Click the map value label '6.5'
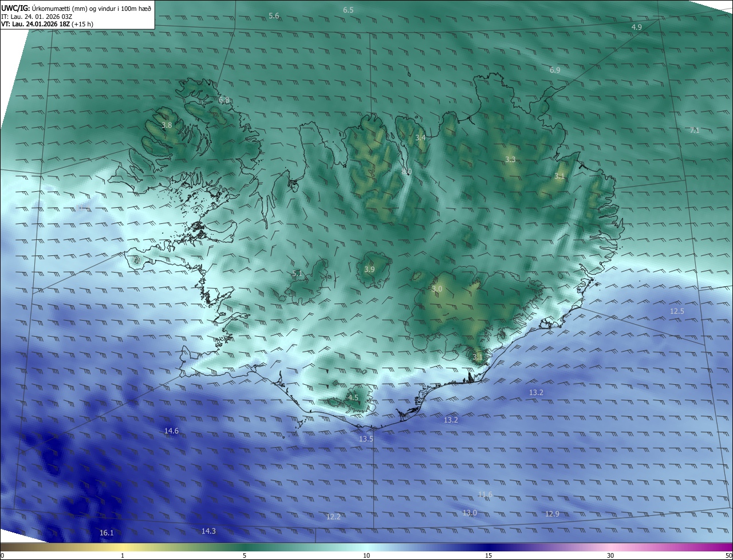Image resolution: width=733 pixels, height=560 pixels. [348, 10]
